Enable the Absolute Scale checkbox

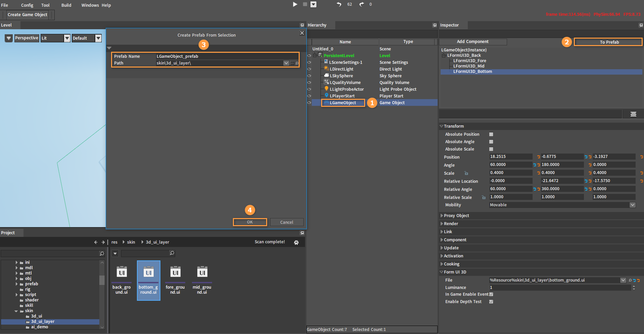(491, 149)
